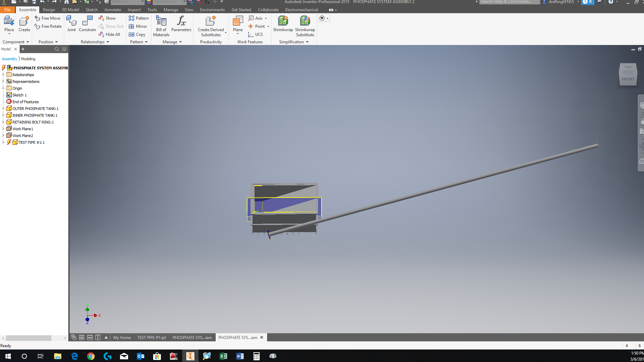Select the Place component tool

coord(8,24)
